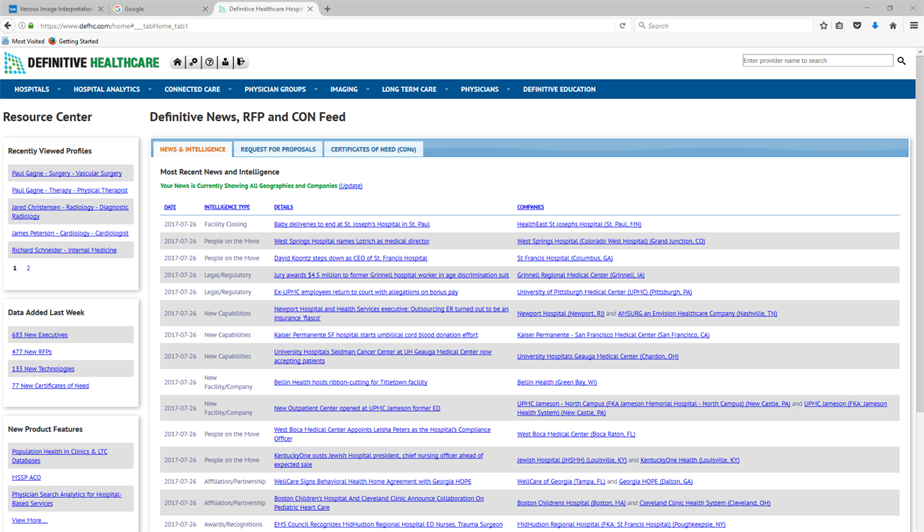Open 477 New RFPs link
Image resolution: width=924 pixels, height=532 pixels.
pos(32,352)
